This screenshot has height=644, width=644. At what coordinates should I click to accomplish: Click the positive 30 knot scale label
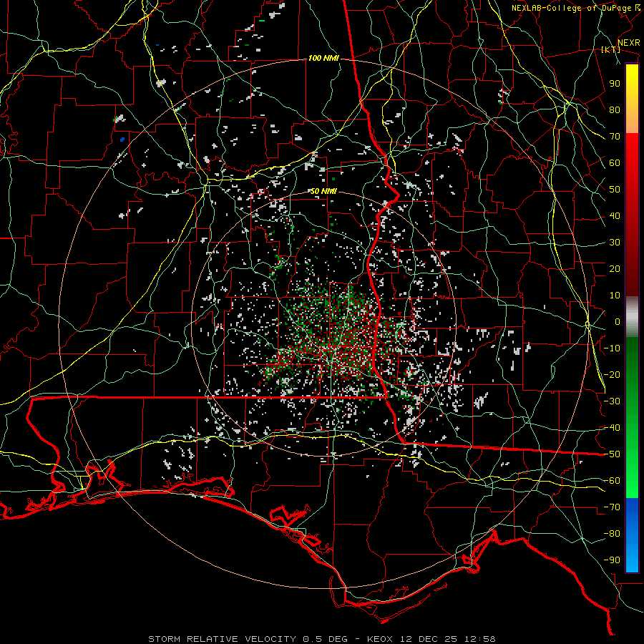[615, 243]
